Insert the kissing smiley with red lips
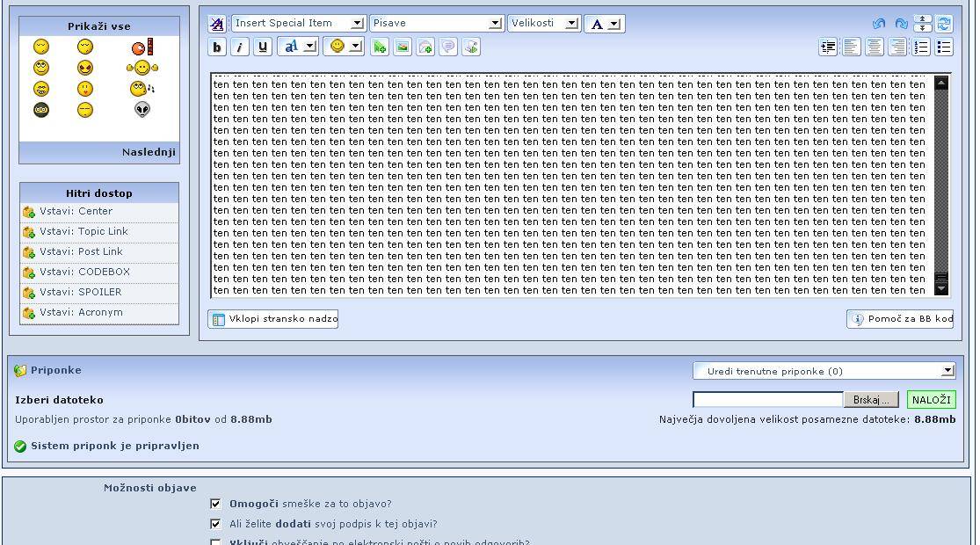This screenshot has height=545, width=980. coord(85,89)
